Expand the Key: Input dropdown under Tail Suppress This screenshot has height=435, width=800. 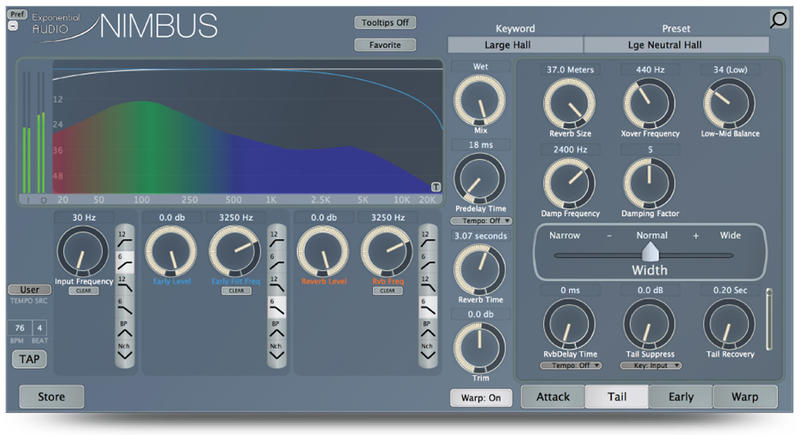pyautogui.click(x=651, y=365)
